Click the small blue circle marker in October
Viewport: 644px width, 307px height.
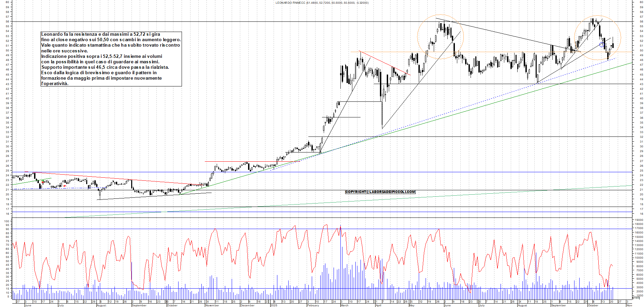pos(601,45)
